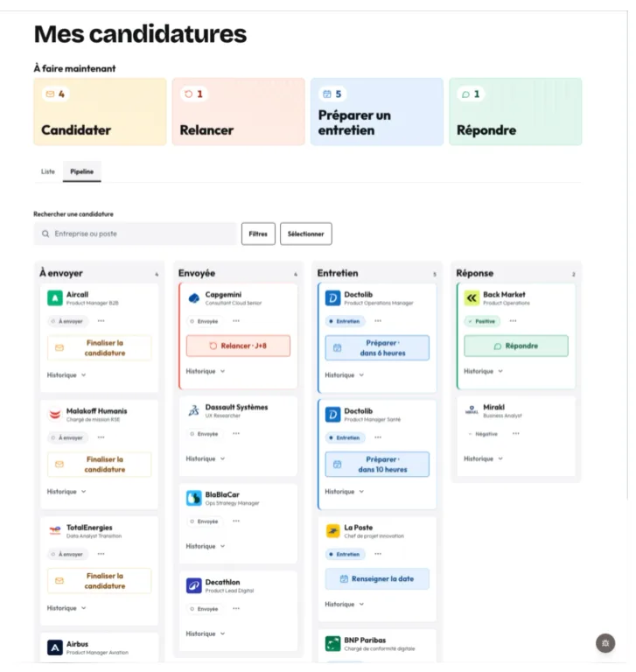
Task: Switch to the Liste tab
Action: pos(48,171)
